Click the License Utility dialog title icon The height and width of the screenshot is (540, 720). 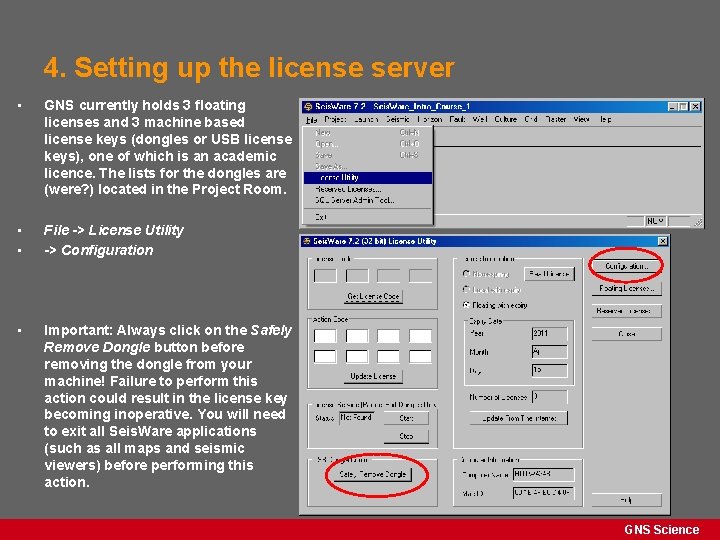[x=307, y=241]
